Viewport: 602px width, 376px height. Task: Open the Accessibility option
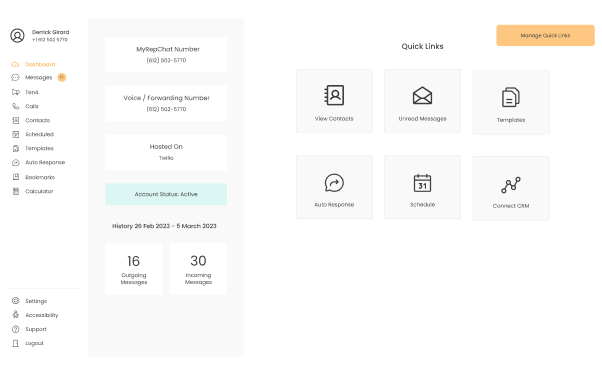(35, 315)
